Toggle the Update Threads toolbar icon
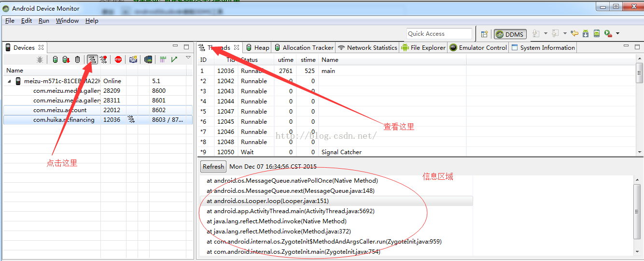 pos(92,59)
